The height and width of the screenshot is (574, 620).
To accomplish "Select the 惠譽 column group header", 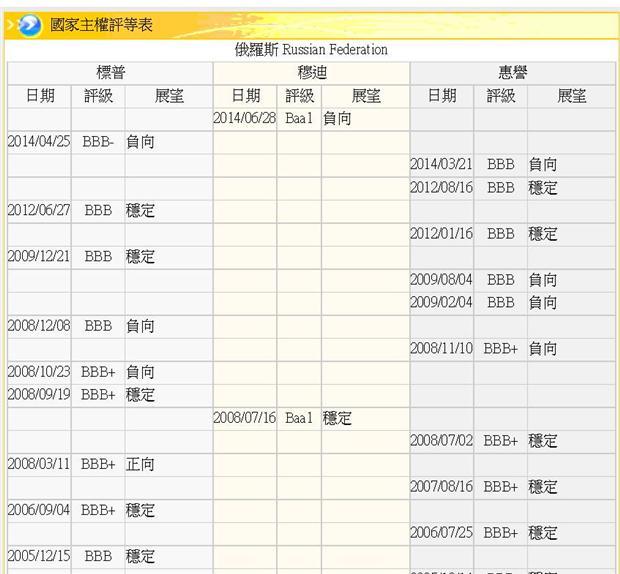I will click(x=513, y=73).
